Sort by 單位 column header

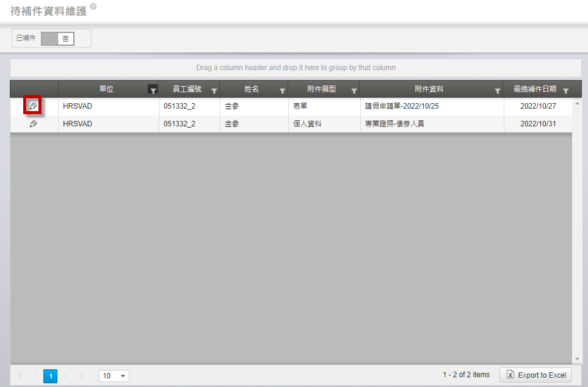point(106,89)
